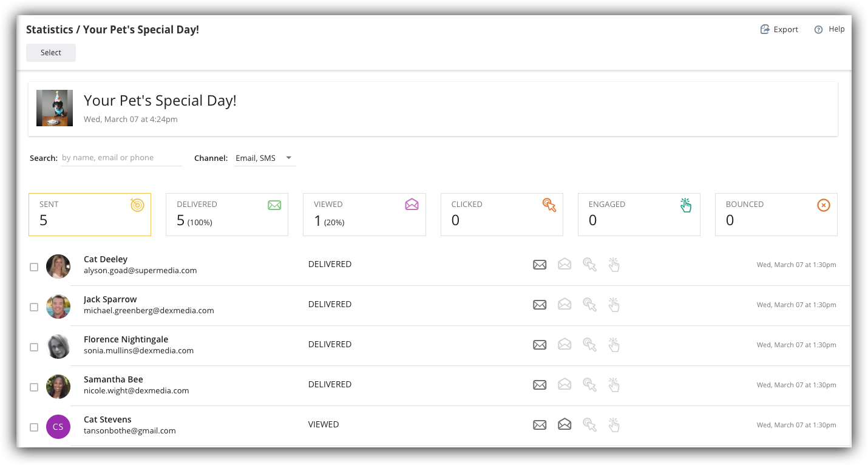This screenshot has width=868, height=465.
Task: Click email nicole.wight@dexmedia.com
Action: point(136,390)
